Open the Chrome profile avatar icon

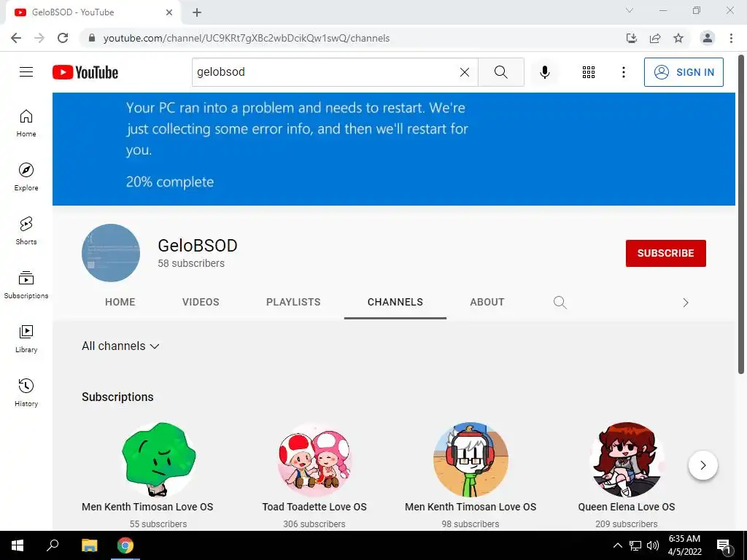click(708, 38)
